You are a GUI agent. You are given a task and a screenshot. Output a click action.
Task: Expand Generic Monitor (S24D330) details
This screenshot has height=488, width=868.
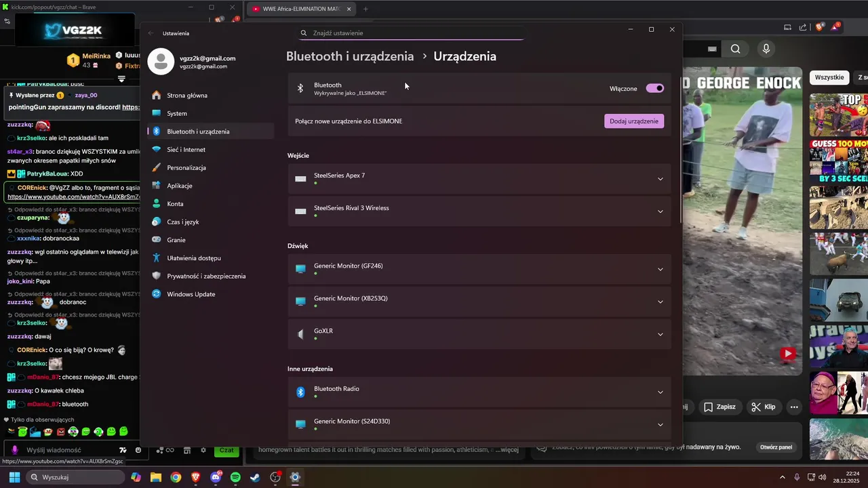coord(479,424)
